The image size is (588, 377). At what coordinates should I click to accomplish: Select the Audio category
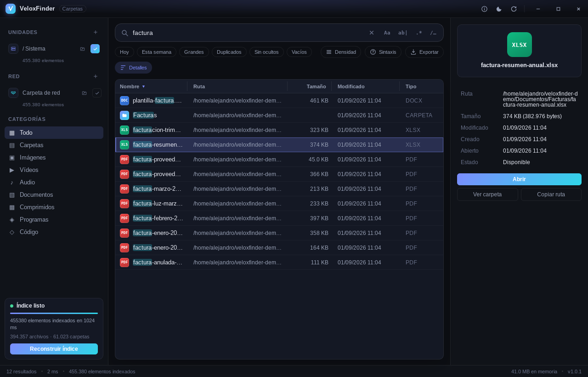point(54,182)
